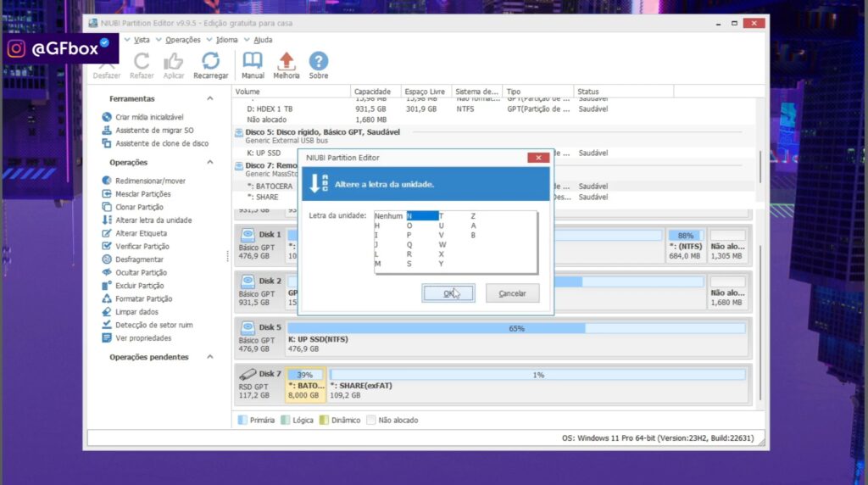Screen dimensions: 868x485
Task: Sort by Volume column header
Action: 292,92
